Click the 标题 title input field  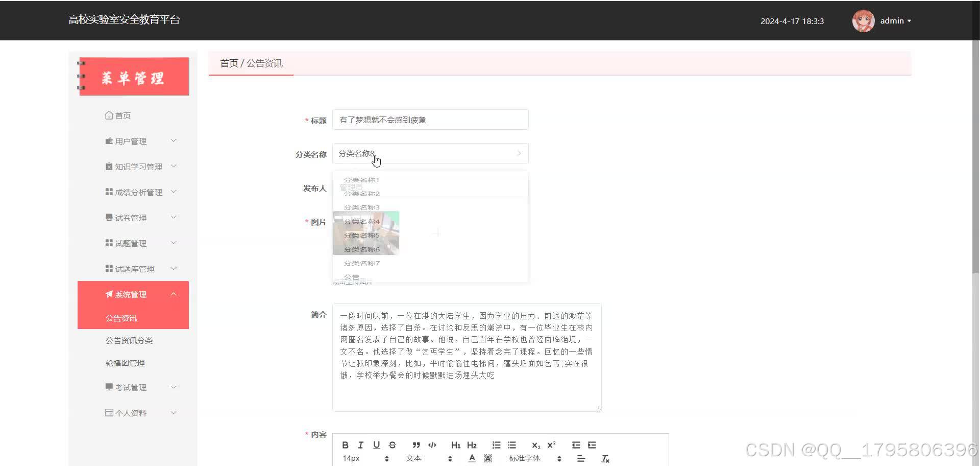point(430,120)
